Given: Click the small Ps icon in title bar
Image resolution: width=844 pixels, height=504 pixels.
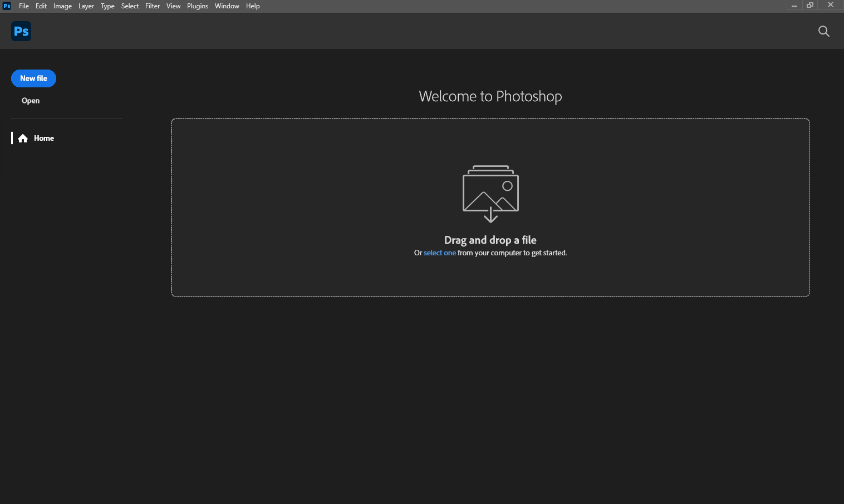Looking at the screenshot, I should pos(7,6).
